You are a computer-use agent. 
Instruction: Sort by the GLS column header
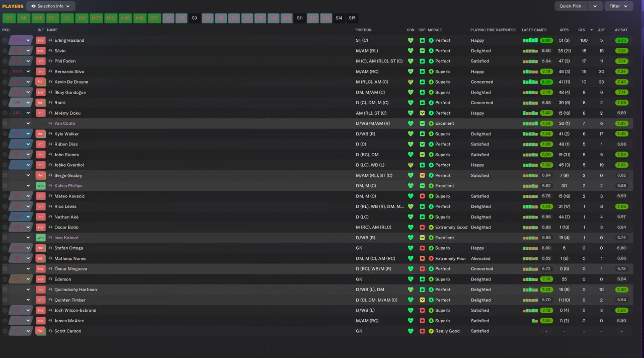click(x=582, y=30)
